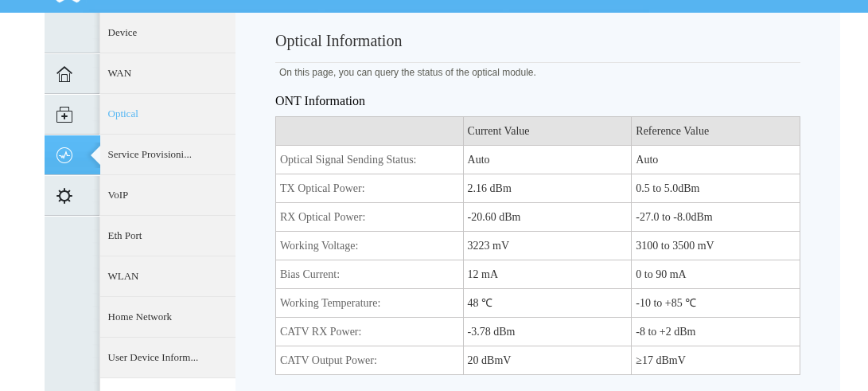Open the WAN menu item
This screenshot has width=868, height=391.
point(119,73)
